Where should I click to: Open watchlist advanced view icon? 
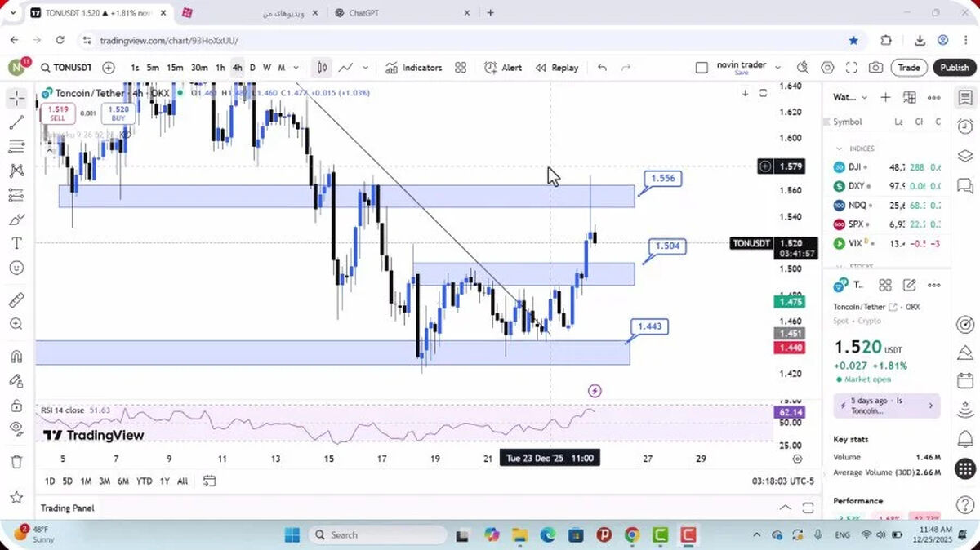(910, 98)
